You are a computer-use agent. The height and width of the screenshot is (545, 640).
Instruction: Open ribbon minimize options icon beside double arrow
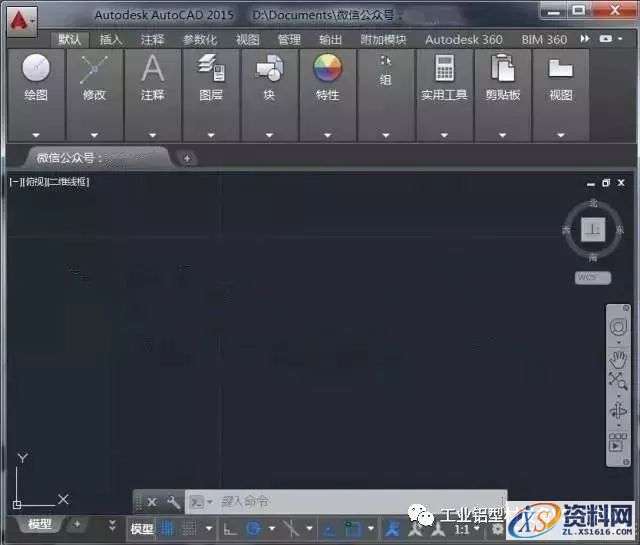606,39
